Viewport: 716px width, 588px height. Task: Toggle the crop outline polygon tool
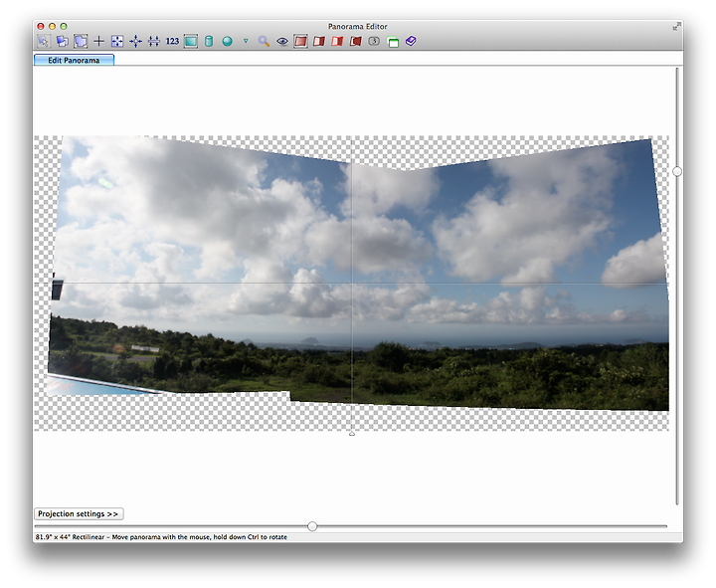[x=81, y=41]
